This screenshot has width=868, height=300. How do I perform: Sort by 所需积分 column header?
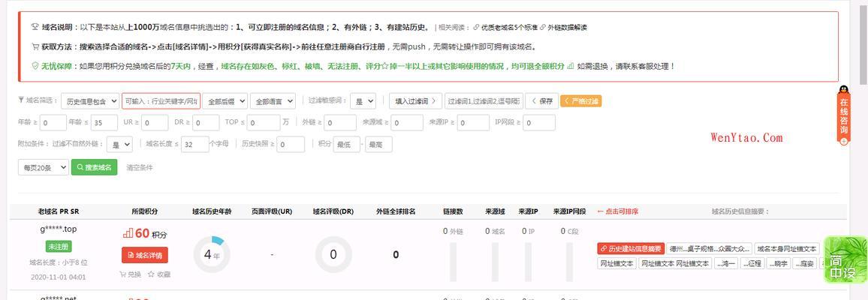[x=144, y=211]
